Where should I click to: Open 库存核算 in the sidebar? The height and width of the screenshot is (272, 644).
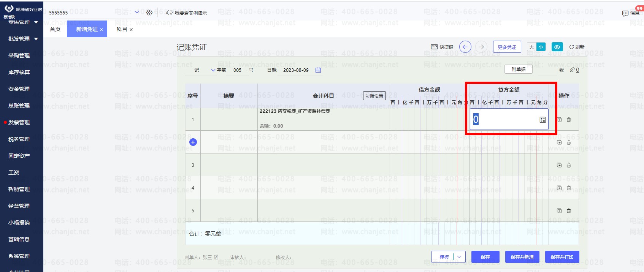coord(19,72)
